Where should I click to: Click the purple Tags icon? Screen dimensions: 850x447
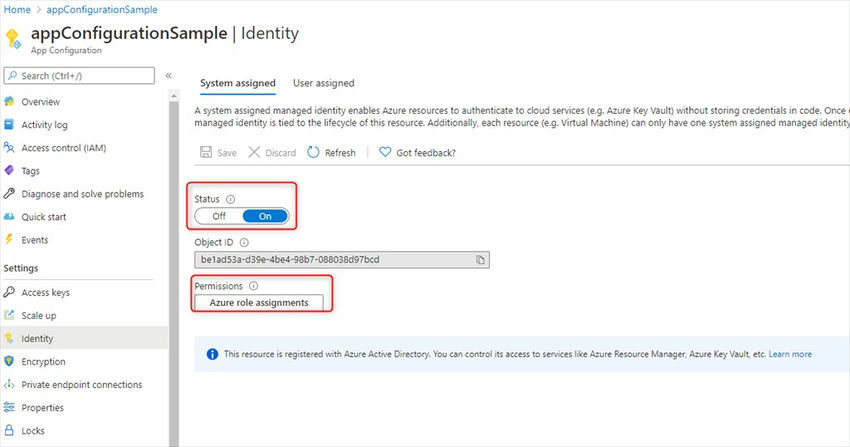(x=9, y=170)
